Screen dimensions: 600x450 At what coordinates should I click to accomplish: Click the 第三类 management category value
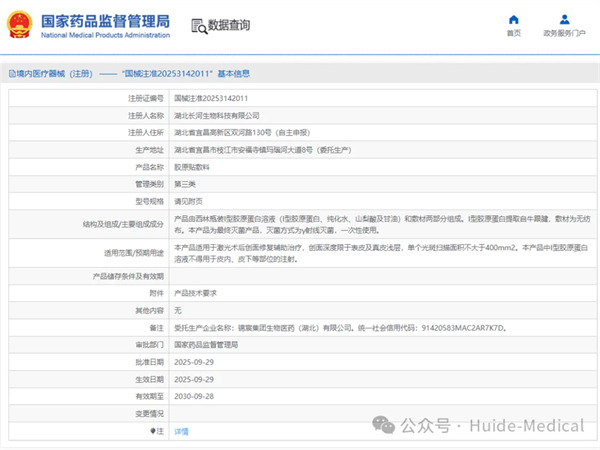pyautogui.click(x=185, y=184)
